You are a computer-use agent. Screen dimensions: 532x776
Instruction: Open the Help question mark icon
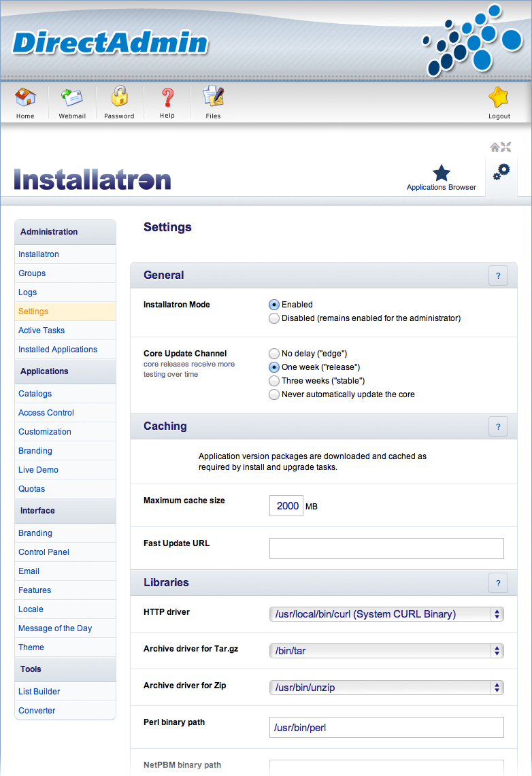[168, 98]
